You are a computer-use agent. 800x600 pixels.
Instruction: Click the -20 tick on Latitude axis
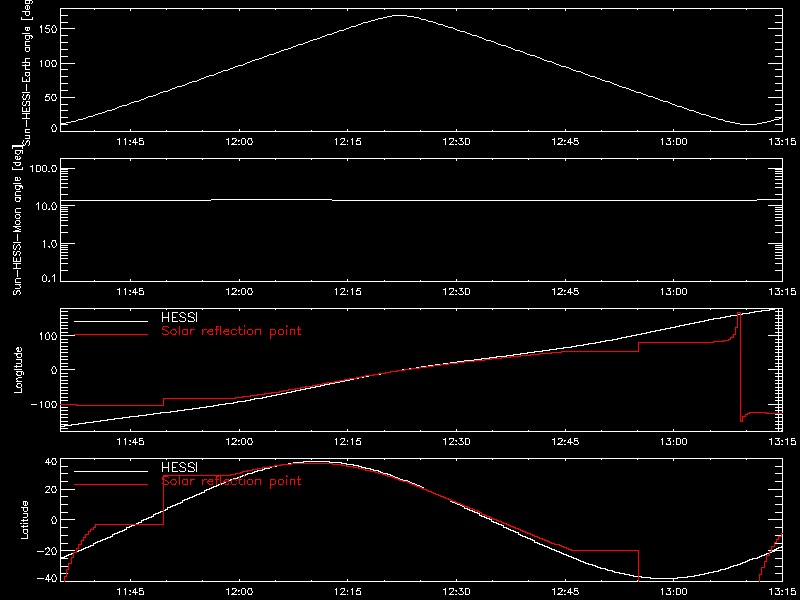coord(47,551)
